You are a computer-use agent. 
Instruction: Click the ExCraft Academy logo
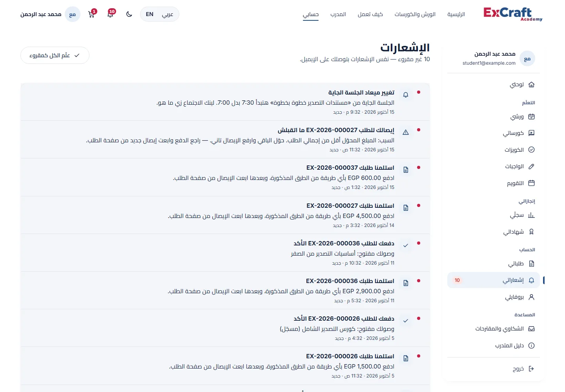513,14
